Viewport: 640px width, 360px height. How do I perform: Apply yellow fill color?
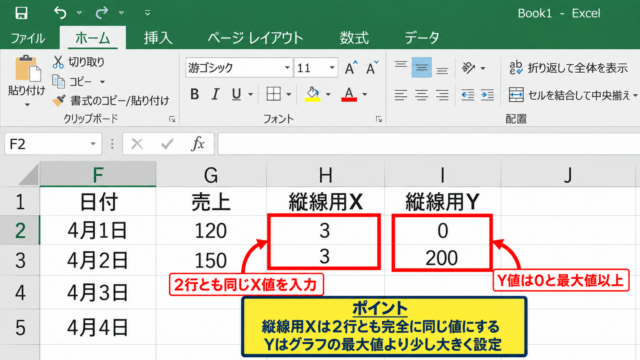pos(313,94)
